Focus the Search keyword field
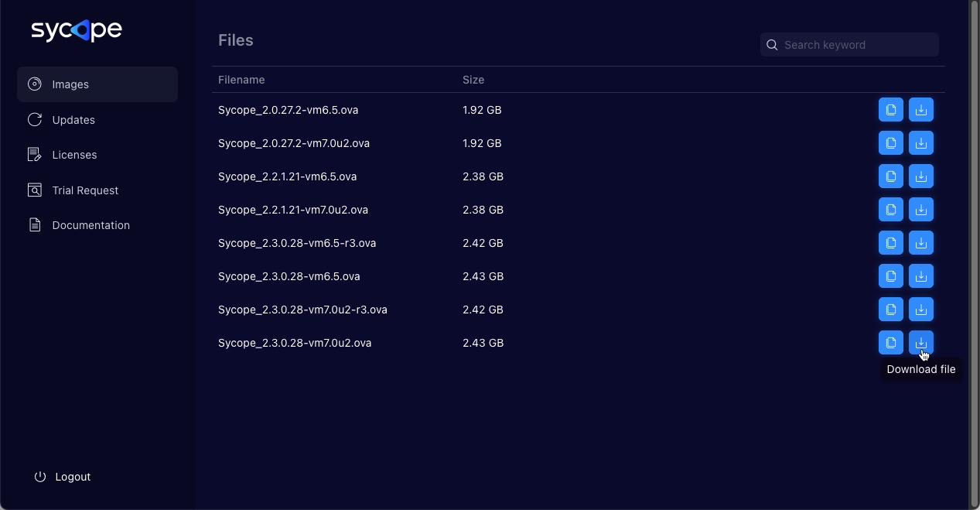 849,45
